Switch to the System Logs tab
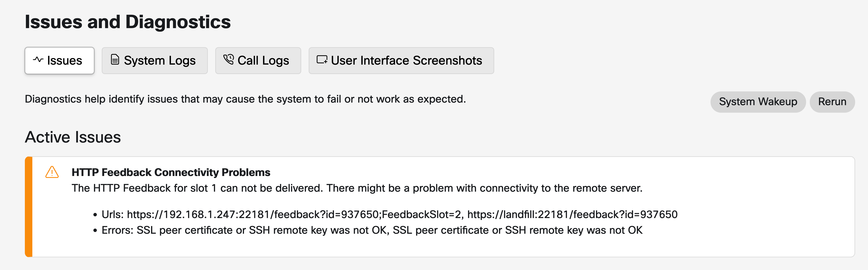Image resolution: width=868 pixels, height=270 pixels. tap(155, 60)
